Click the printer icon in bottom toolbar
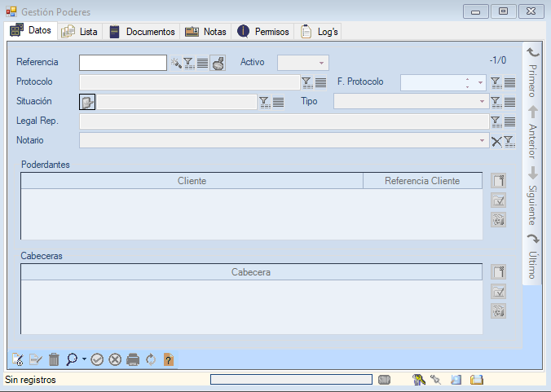The width and height of the screenshot is (551, 392). point(134,359)
